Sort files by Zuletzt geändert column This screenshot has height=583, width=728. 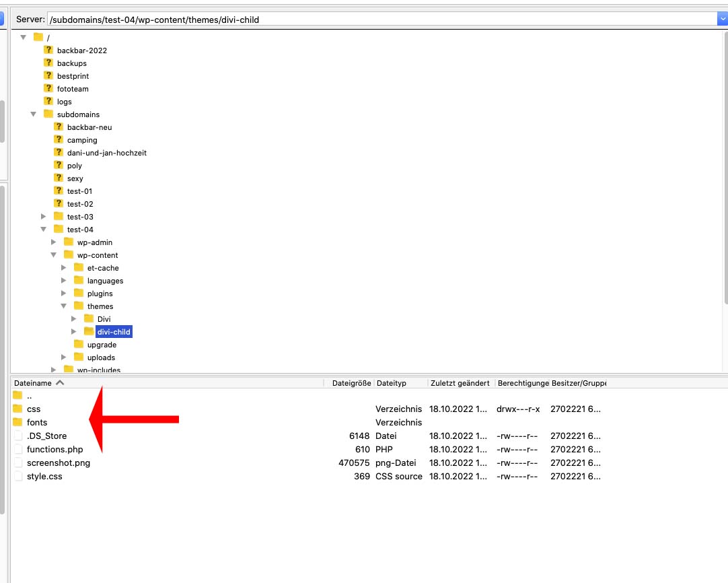click(460, 383)
